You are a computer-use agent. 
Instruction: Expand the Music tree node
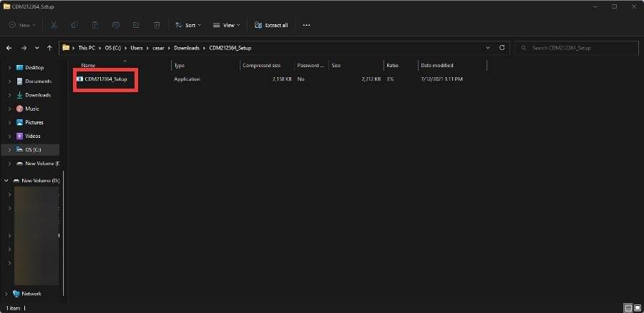click(x=9, y=109)
